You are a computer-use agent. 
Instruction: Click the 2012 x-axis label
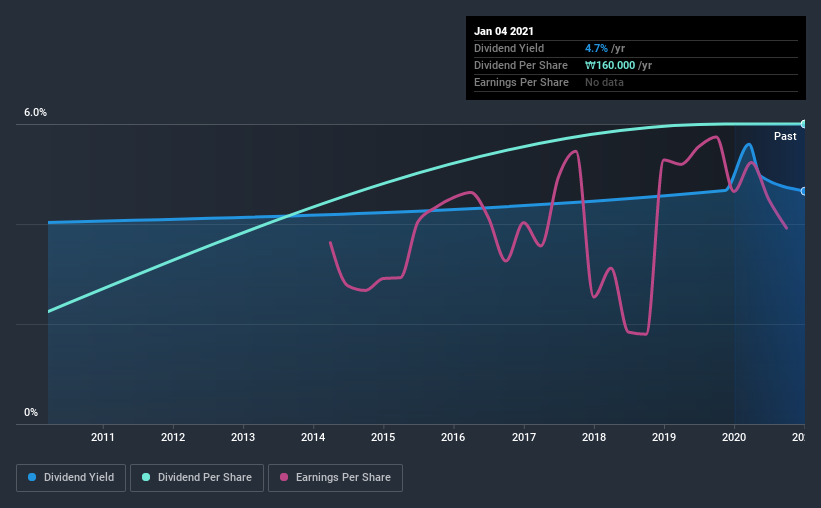pos(173,437)
